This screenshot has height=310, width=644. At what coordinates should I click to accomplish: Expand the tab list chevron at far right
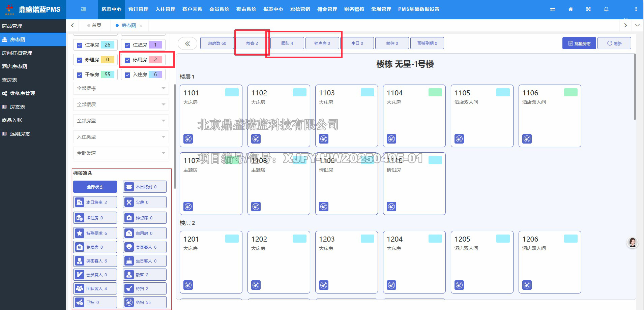pyautogui.click(x=637, y=25)
